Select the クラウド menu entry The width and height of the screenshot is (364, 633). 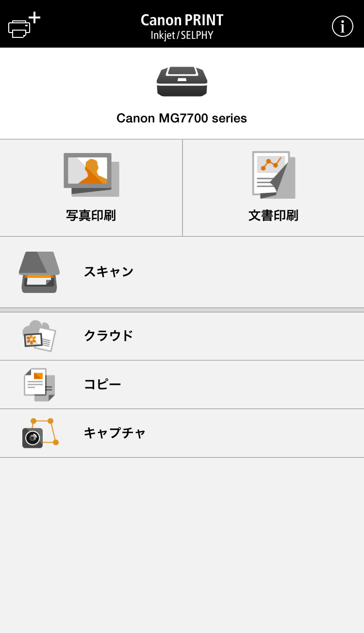click(109, 336)
